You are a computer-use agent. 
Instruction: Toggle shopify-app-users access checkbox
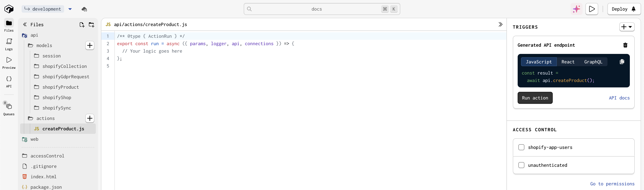[x=521, y=147]
